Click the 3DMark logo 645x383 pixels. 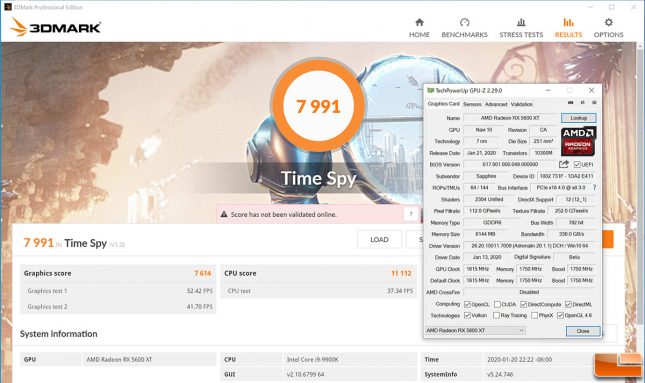pyautogui.click(x=55, y=27)
